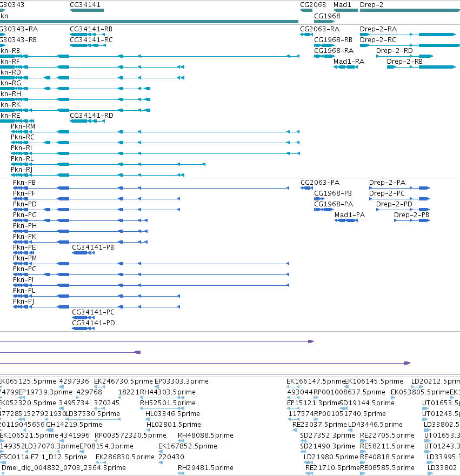
Task: Click protein Drep-2-PC
Action: click(387, 193)
